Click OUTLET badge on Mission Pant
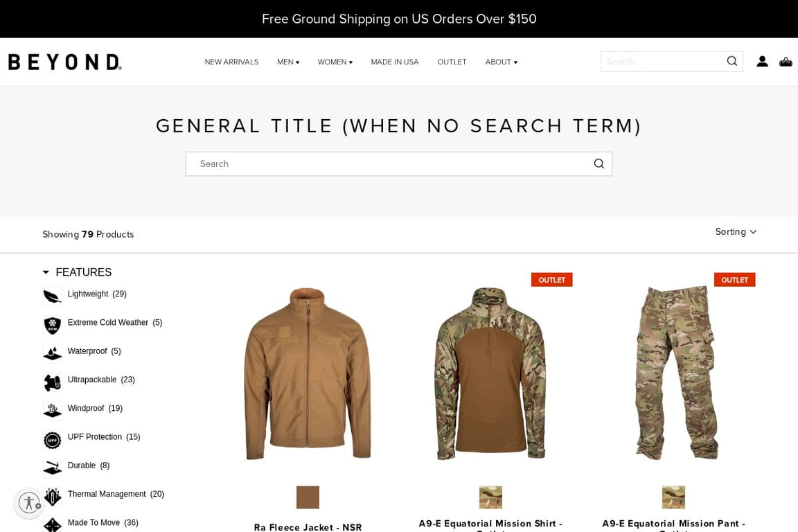Screen dimensions: 798x532 [734, 279]
